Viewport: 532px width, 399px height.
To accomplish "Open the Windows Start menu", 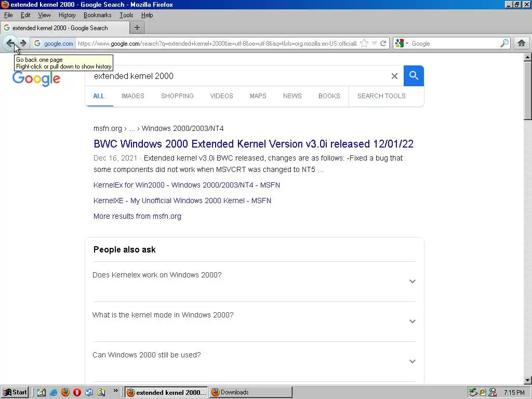I will click(x=15, y=392).
